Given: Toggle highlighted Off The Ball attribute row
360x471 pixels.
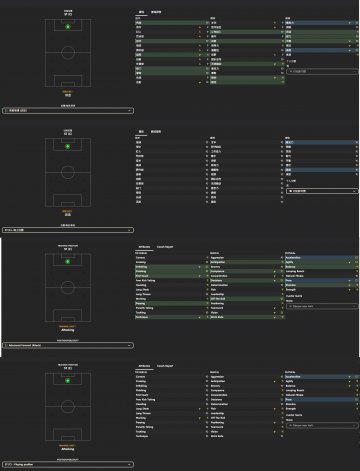Looking at the screenshot, I should click(x=247, y=299).
